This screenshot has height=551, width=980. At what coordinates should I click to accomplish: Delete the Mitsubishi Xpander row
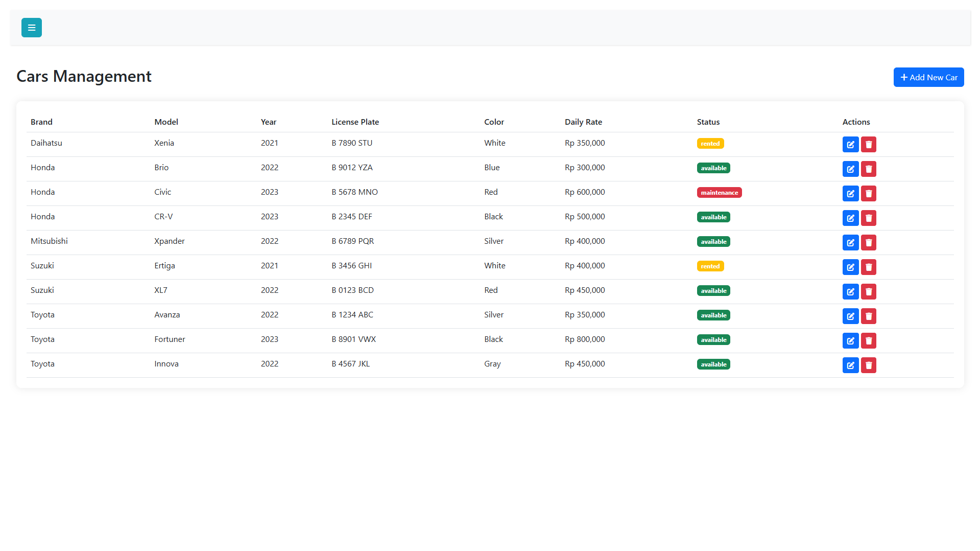click(869, 243)
